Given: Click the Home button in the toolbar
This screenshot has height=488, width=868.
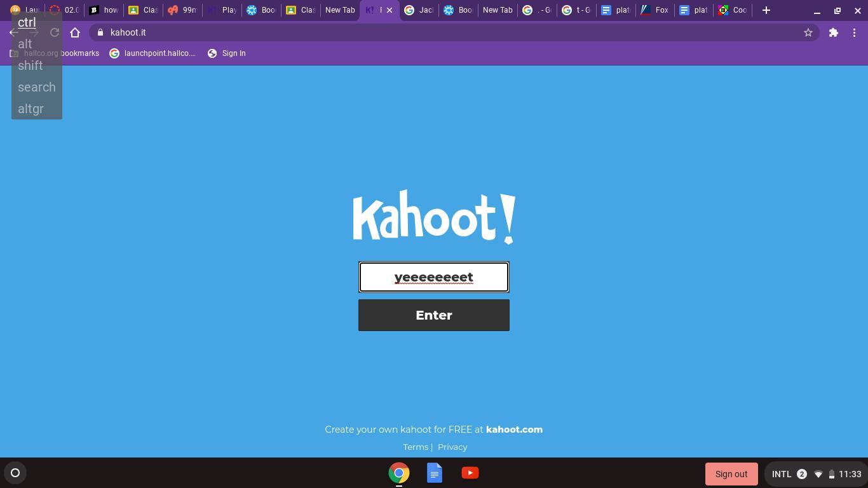Looking at the screenshot, I should (75, 32).
